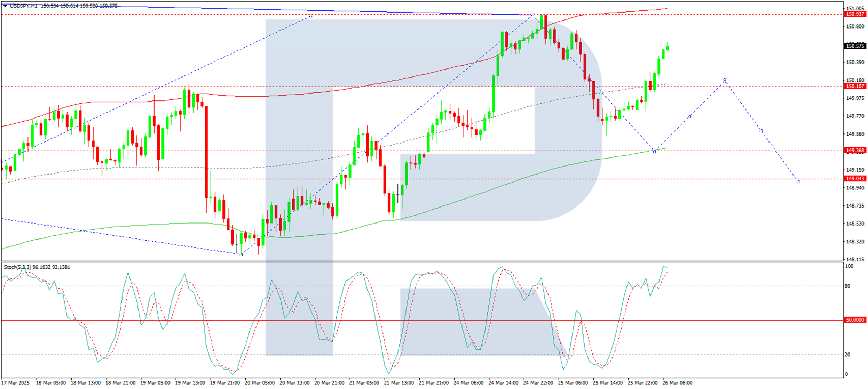Click the 149.150 price scale label
868x389 pixels.
point(855,170)
